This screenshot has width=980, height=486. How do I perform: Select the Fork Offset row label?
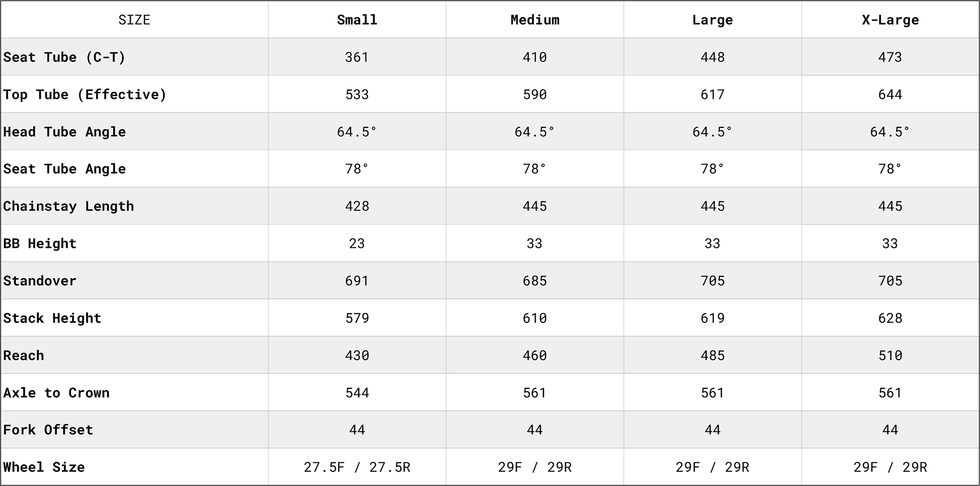click(48, 430)
